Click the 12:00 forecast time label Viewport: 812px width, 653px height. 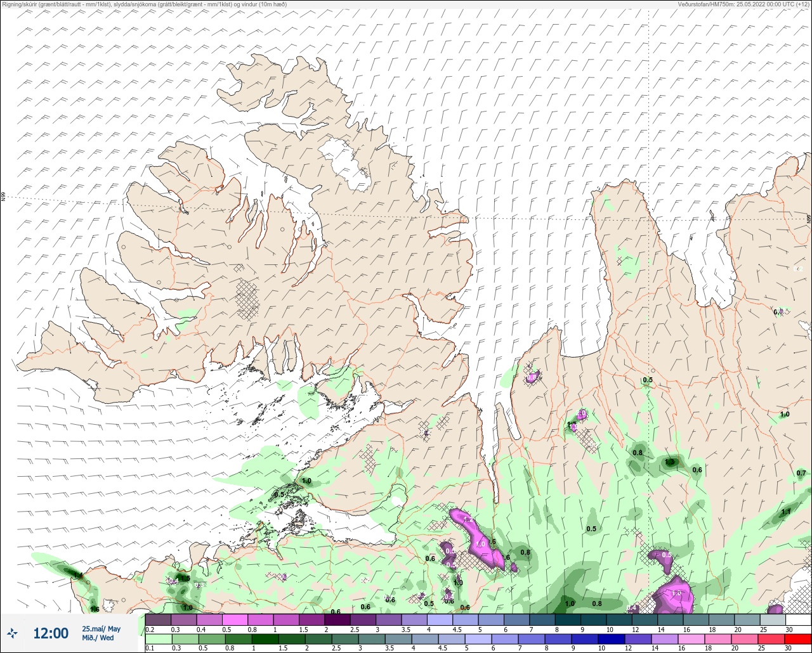pyautogui.click(x=51, y=633)
